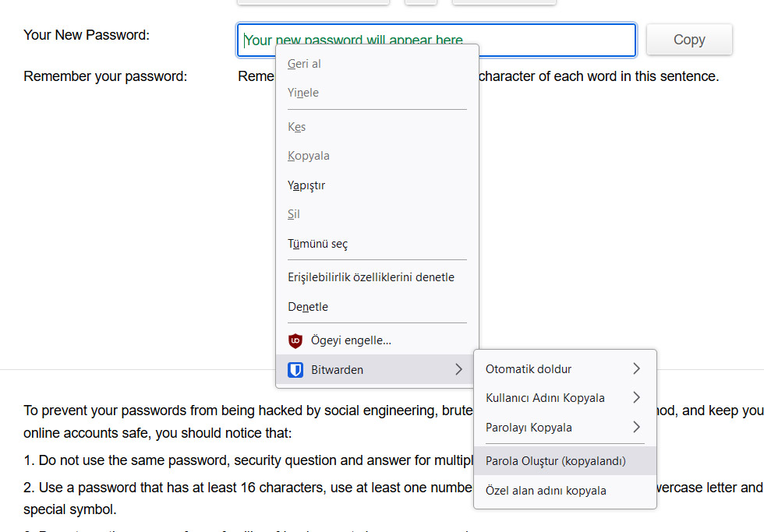Choose "Kopyala" from the menu
This screenshot has height=532, width=764.
coord(309,155)
